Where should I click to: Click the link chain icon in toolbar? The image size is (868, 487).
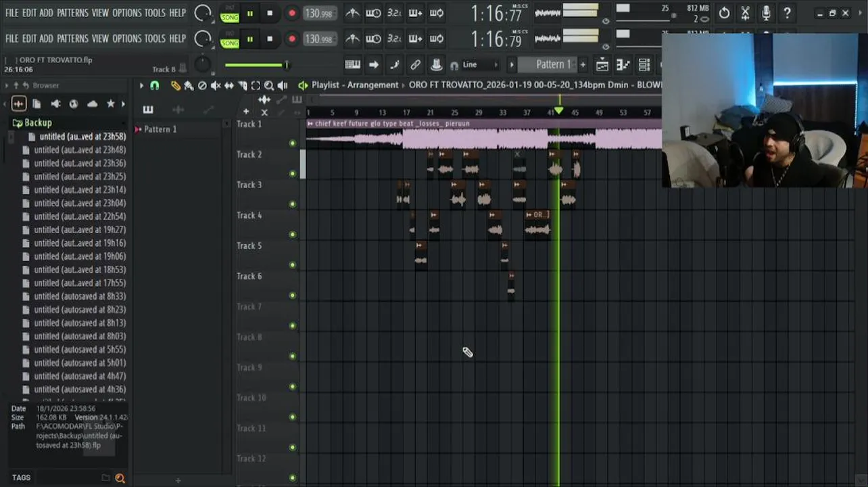click(x=415, y=65)
